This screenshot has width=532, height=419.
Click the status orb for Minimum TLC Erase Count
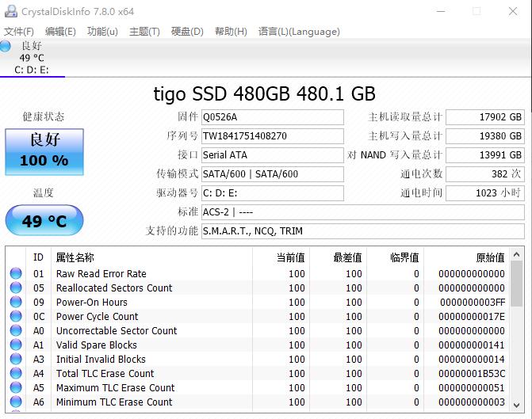point(16,402)
